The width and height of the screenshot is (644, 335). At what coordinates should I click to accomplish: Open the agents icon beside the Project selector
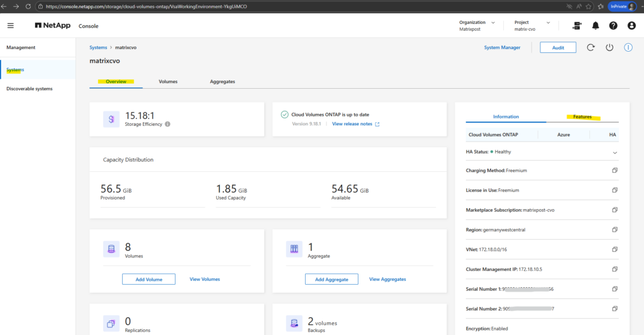click(577, 26)
